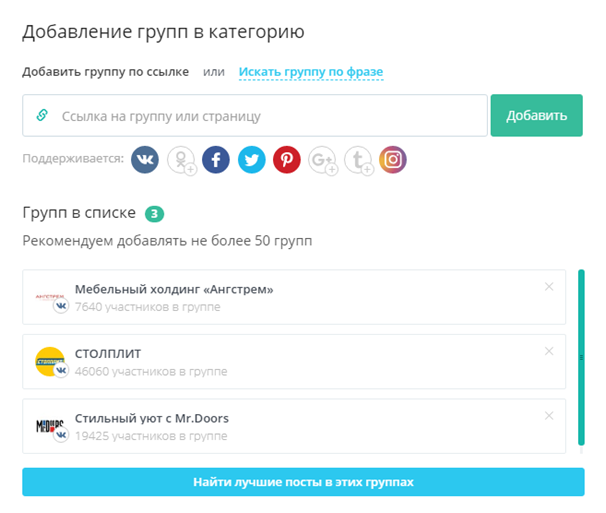
Task: Click the Tumblr network icon
Action: coord(358,160)
